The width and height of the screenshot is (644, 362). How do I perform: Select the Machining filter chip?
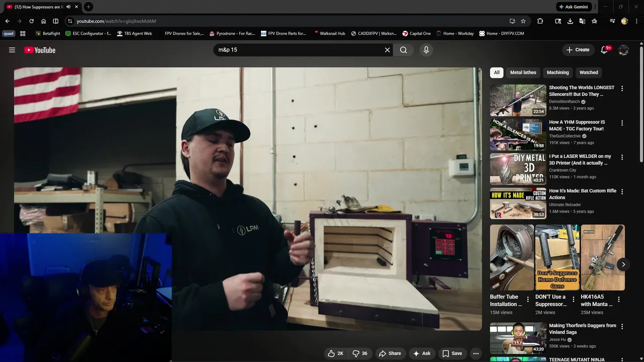click(558, 72)
